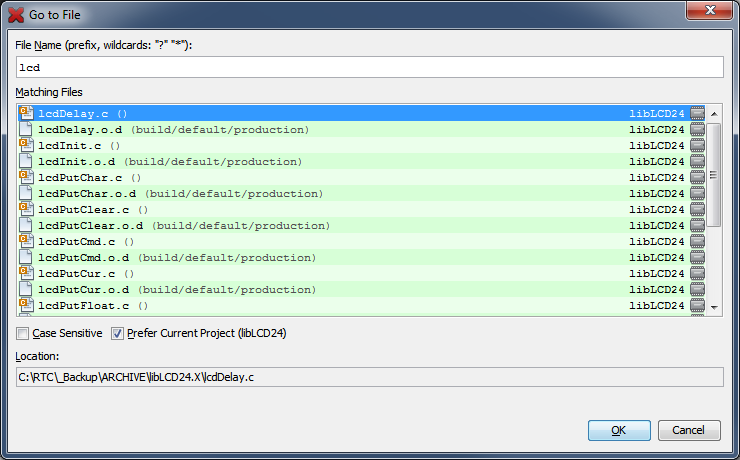This screenshot has width=740, height=460.
Task: Click the project chip icon in lcdPutCmd.o.d row
Action: 697,258
